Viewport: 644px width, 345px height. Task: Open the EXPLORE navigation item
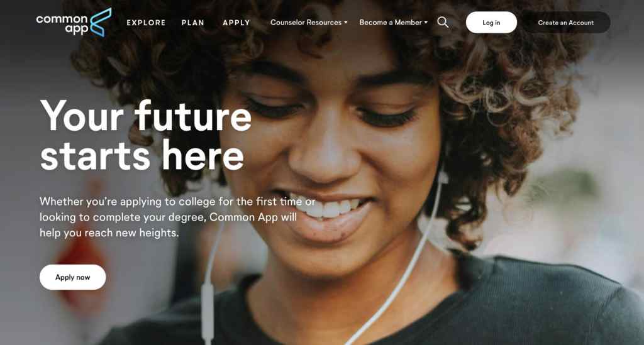(146, 23)
